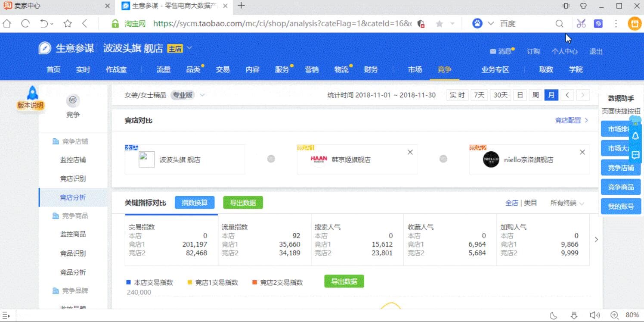The image size is (644, 322).
Task: Click the 80% zoom level in status bar
Action: point(632,315)
